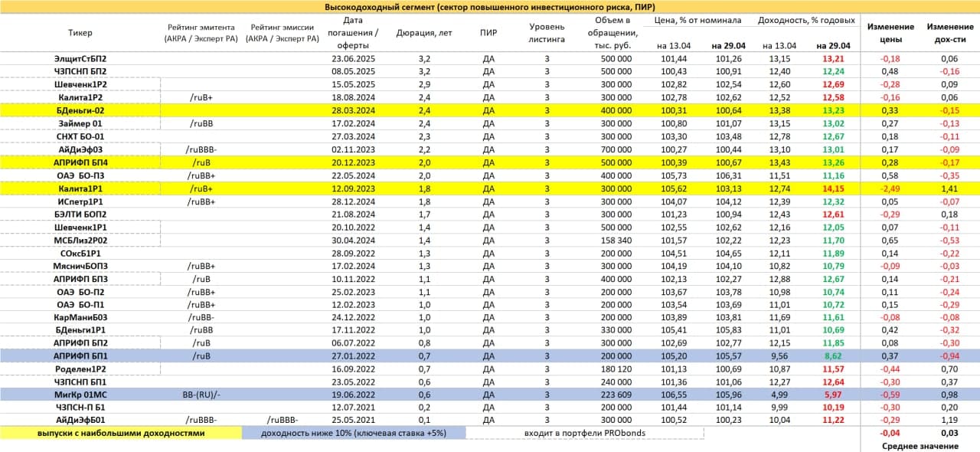Select the 'Тикер' column header
The image size is (980, 452).
tap(80, 33)
